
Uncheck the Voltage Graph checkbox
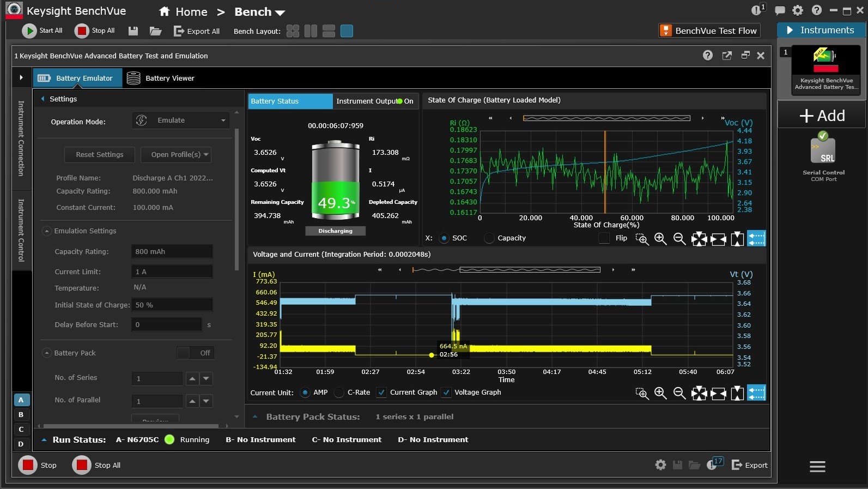tap(446, 393)
